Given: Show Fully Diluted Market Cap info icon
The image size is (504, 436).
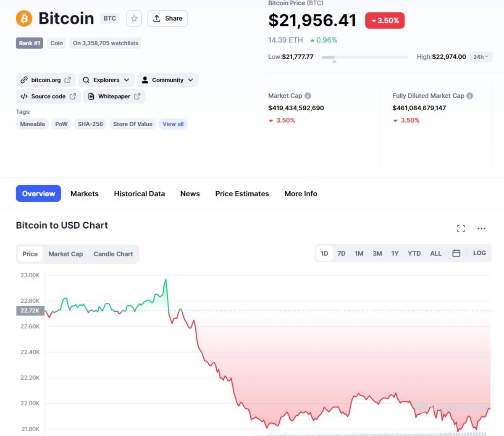Looking at the screenshot, I should point(470,96).
